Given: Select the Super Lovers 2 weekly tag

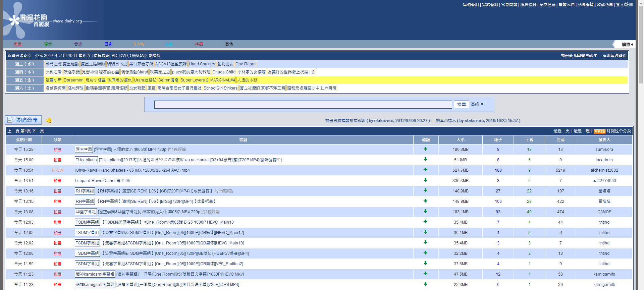Looking at the screenshot, I should (x=194, y=80).
